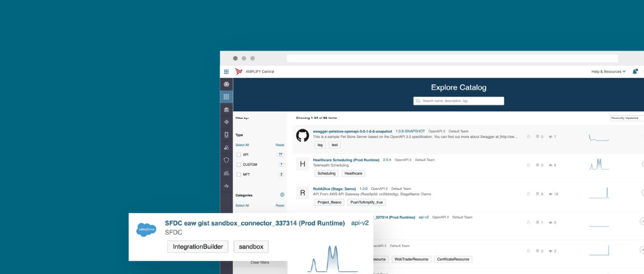Click the 1.0.6-SNAPSHOT version label
Screen dimensions: 644x274
coord(410,131)
